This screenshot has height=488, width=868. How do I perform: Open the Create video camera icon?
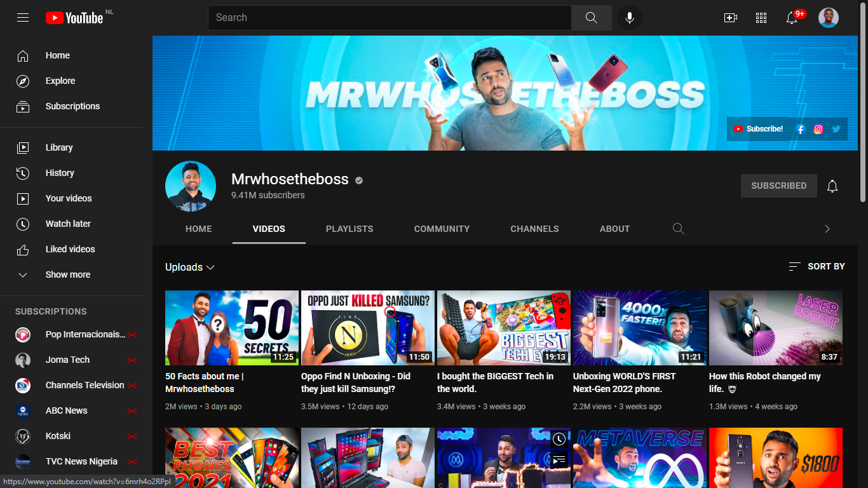coord(731,18)
